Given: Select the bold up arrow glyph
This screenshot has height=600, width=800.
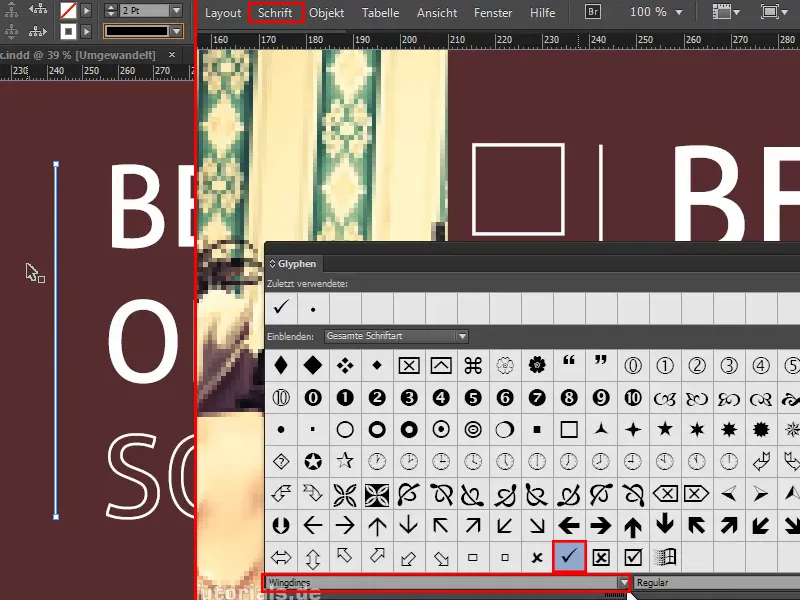Looking at the screenshot, I should point(633,525).
